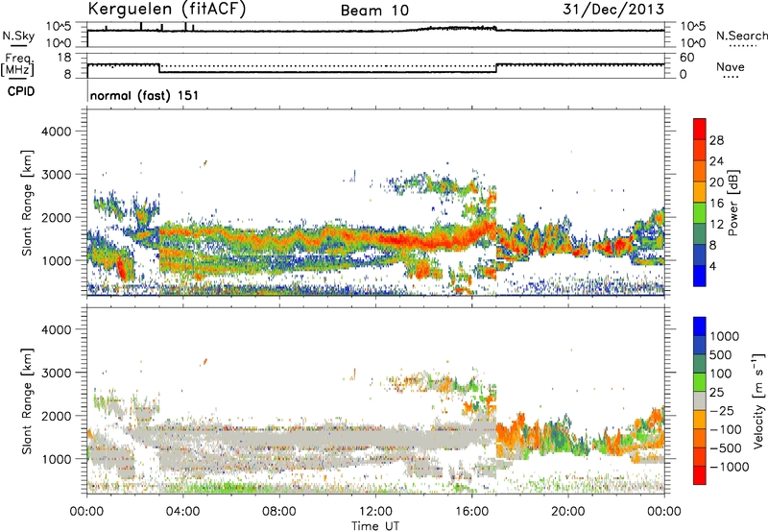
Task: Click the 'Beam 10' label
Action: (374, 11)
